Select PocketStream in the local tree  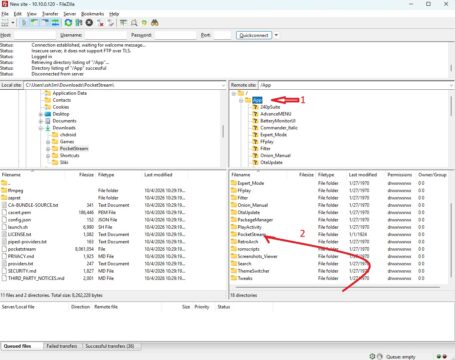coord(74,149)
